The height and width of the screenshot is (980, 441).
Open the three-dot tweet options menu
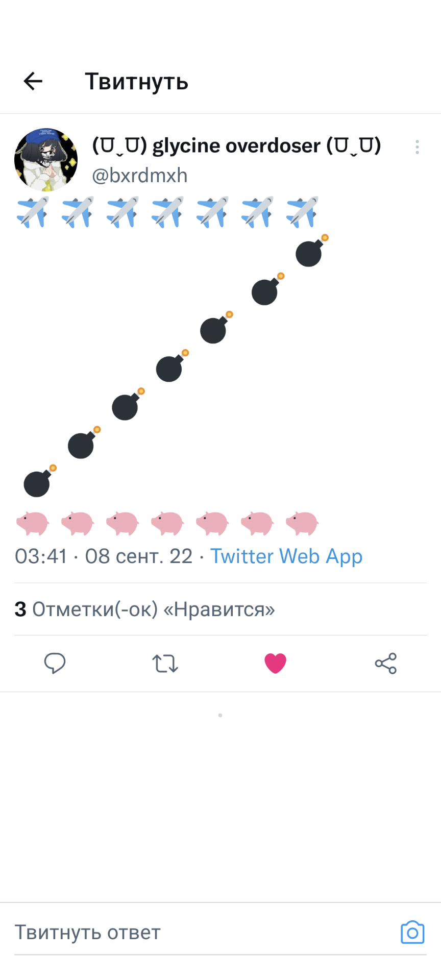point(417,147)
